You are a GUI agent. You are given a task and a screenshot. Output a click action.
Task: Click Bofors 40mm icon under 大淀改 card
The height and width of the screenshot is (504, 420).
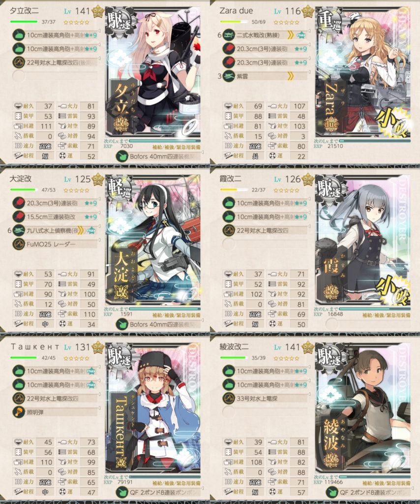coord(122,324)
